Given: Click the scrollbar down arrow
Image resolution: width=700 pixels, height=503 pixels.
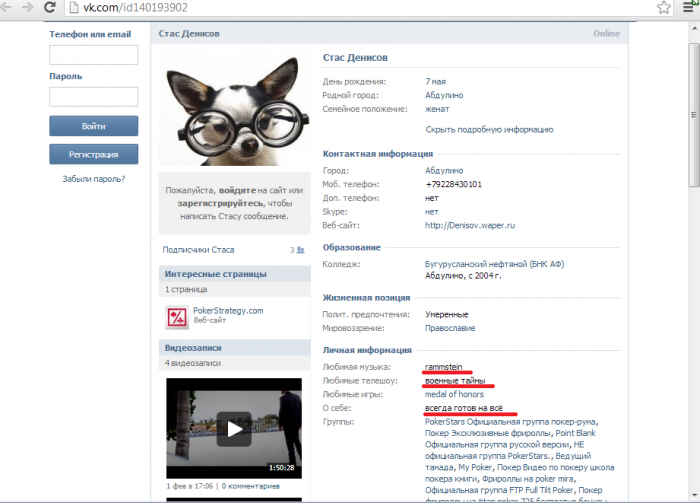Looking at the screenshot, I should click(x=694, y=495).
